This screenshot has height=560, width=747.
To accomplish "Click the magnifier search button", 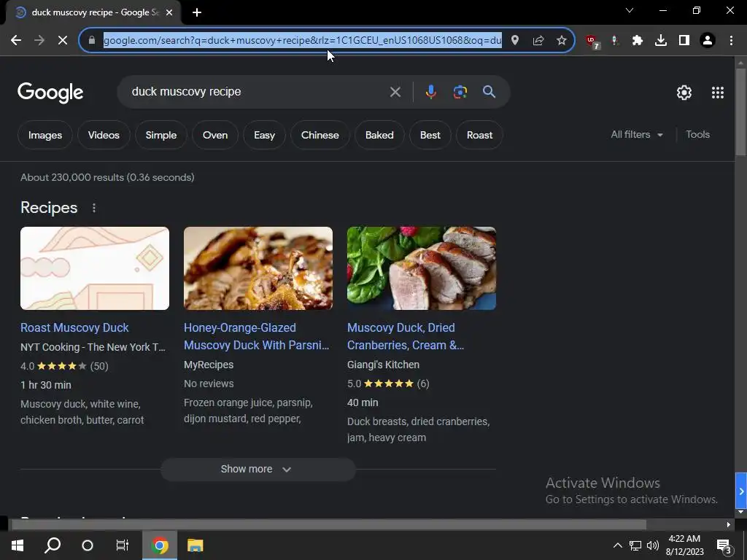I will click(x=489, y=92).
